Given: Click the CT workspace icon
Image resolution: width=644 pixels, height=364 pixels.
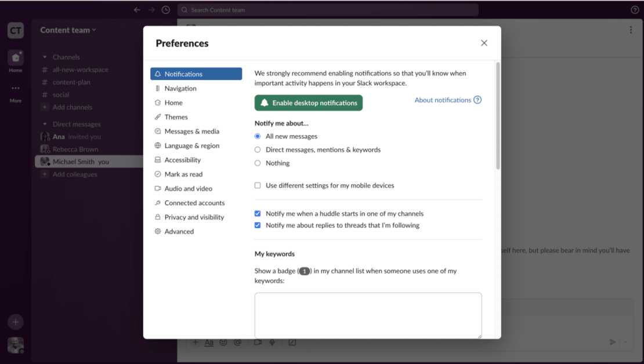Looking at the screenshot, I should pyautogui.click(x=16, y=31).
